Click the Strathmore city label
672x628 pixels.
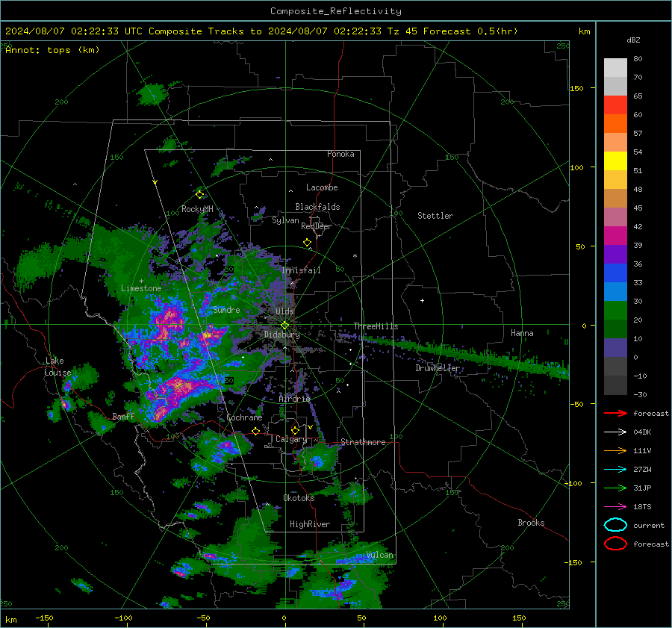click(x=363, y=442)
